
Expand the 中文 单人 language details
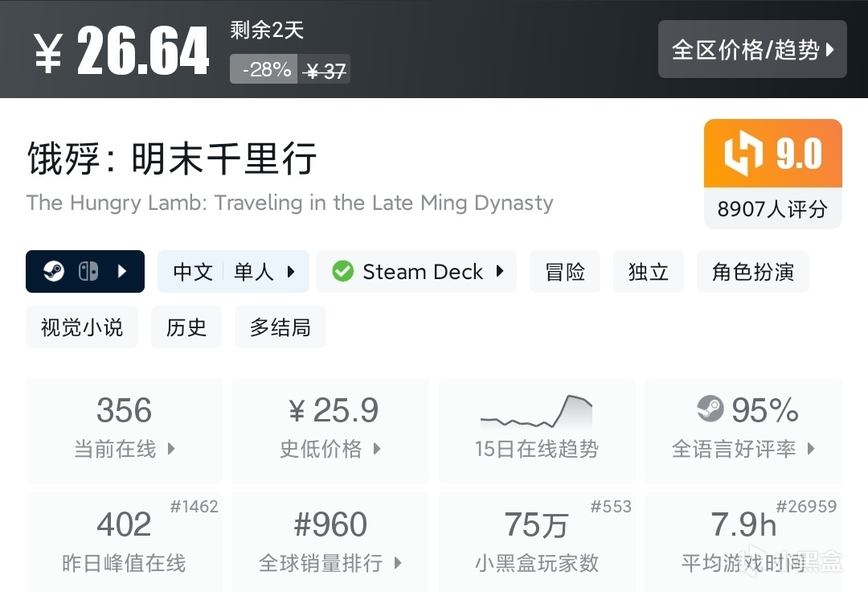click(x=233, y=272)
